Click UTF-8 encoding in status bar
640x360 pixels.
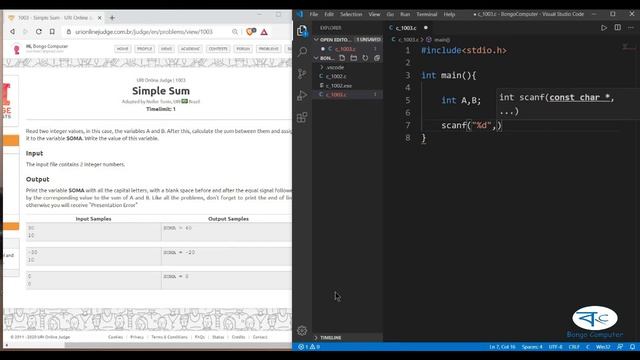[x=555, y=347]
